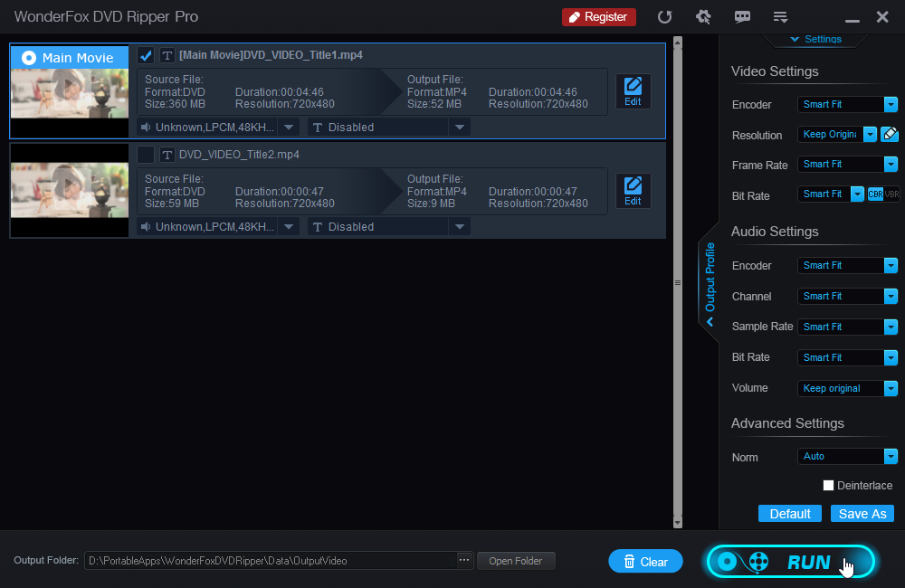Click scrollbar up arrow of title list

point(678,43)
